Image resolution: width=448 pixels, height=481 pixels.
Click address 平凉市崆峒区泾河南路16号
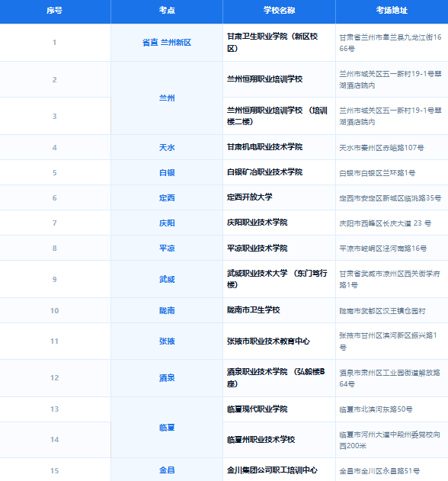tap(383, 249)
